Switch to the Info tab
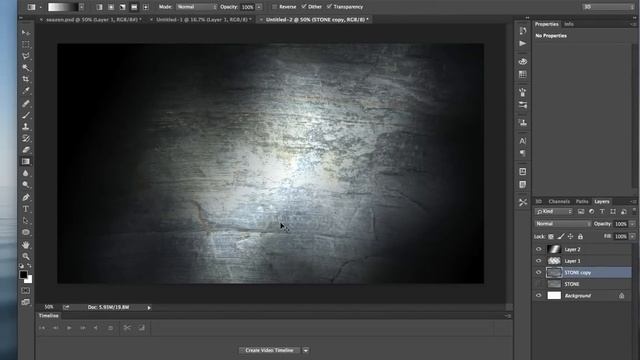This screenshot has height=360, width=640. coord(569,24)
